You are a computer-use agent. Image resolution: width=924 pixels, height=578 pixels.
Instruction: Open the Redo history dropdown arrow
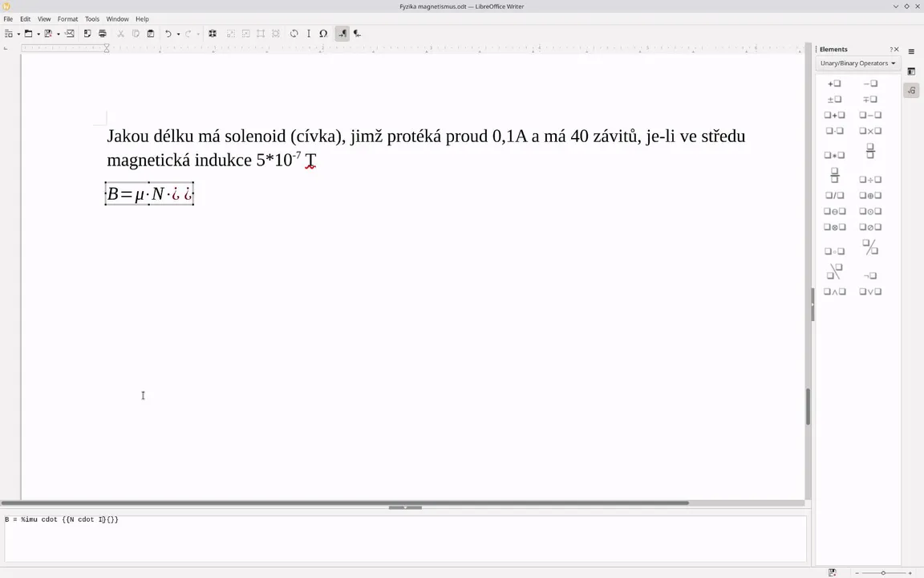pyautogui.click(x=198, y=35)
